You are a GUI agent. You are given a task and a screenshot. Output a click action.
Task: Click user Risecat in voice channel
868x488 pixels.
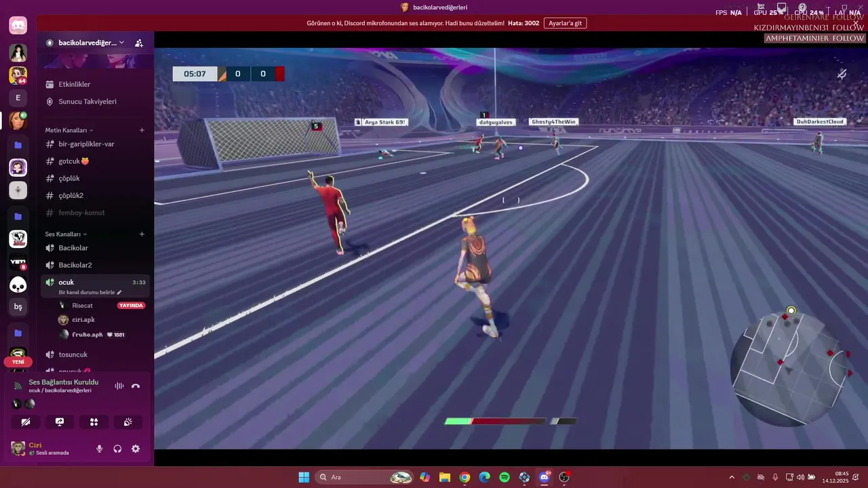pyautogui.click(x=82, y=306)
